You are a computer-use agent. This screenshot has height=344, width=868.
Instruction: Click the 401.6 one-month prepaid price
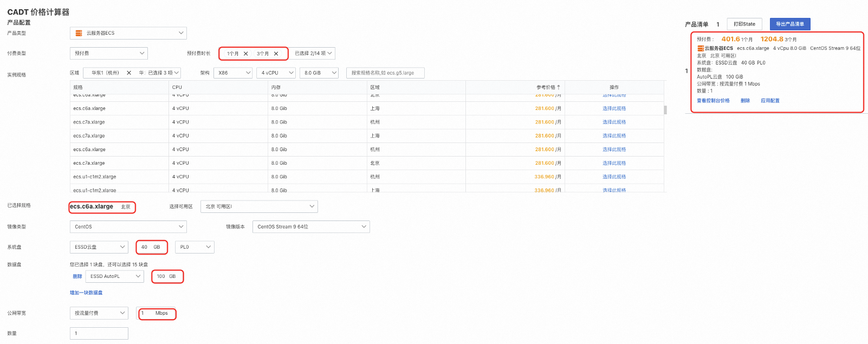point(730,39)
